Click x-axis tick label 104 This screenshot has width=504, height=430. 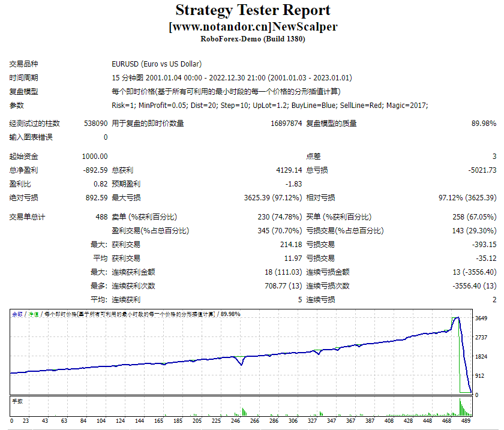click(x=101, y=420)
